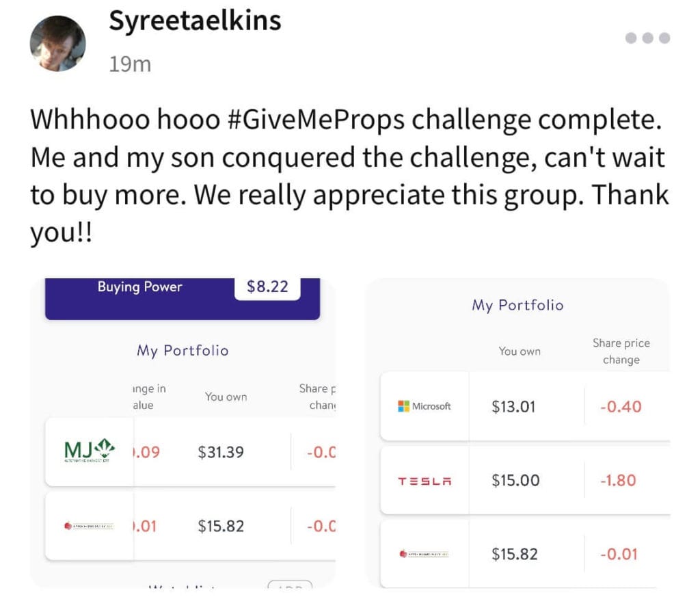Open the 19m post timestamp
700x597 pixels.
tap(130, 64)
